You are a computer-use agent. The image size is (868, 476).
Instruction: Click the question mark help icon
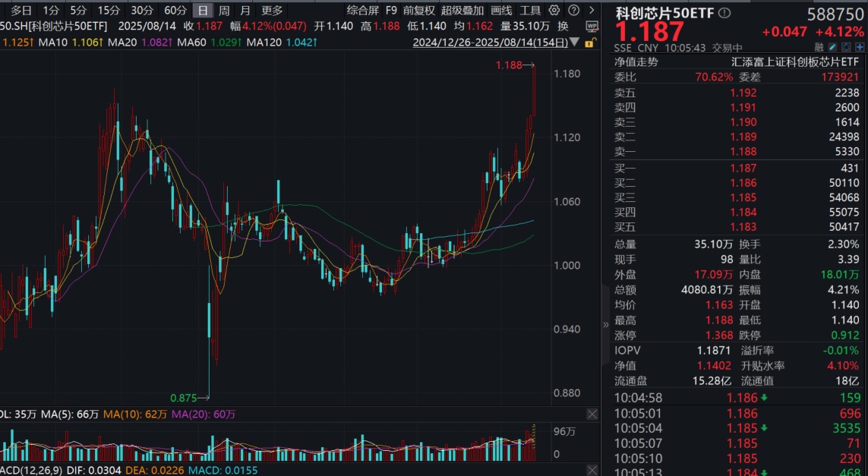click(x=573, y=11)
